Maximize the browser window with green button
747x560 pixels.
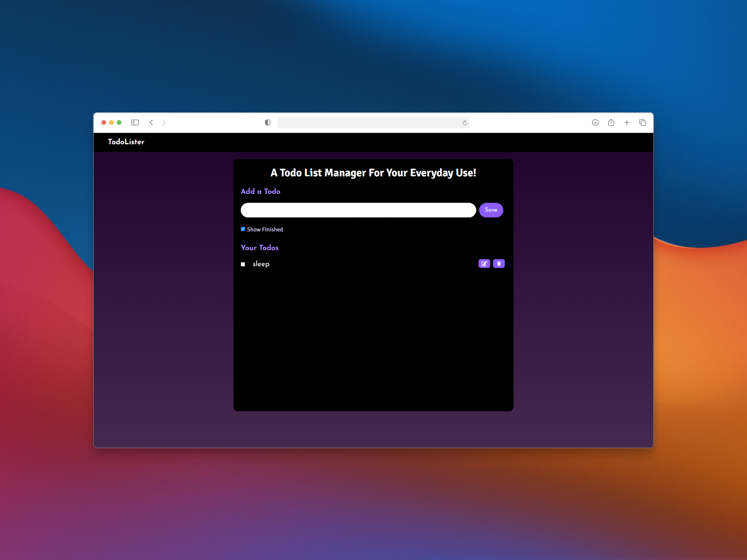[119, 122]
